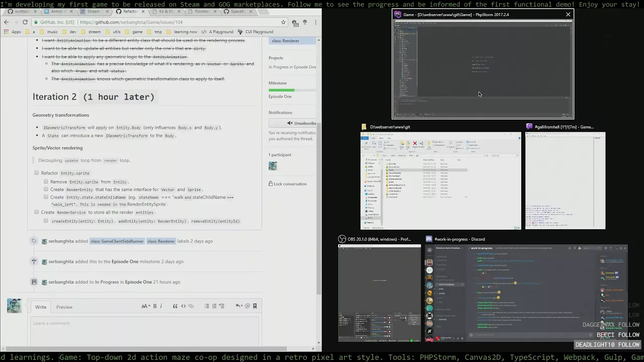Check Create RenderService task
Image resolution: width=644 pixels, height=362 pixels.
click(x=36, y=212)
